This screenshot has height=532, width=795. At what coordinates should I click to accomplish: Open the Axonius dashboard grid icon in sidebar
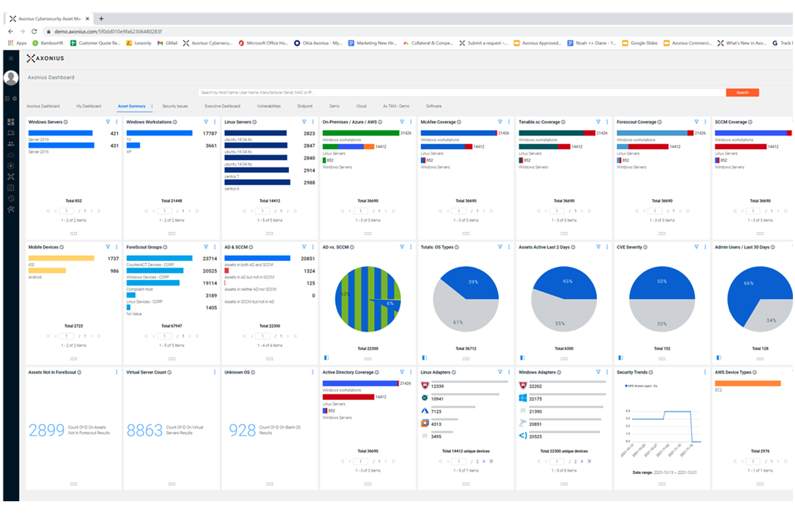[11, 121]
